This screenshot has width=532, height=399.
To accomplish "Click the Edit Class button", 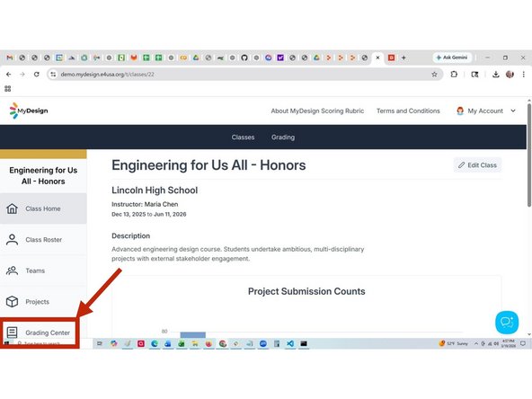I will click(x=477, y=165).
